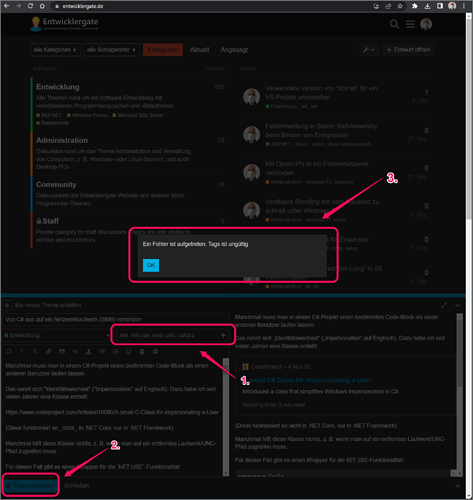Click the topic title input field
The height and width of the screenshot is (500, 473).
coord(115,319)
